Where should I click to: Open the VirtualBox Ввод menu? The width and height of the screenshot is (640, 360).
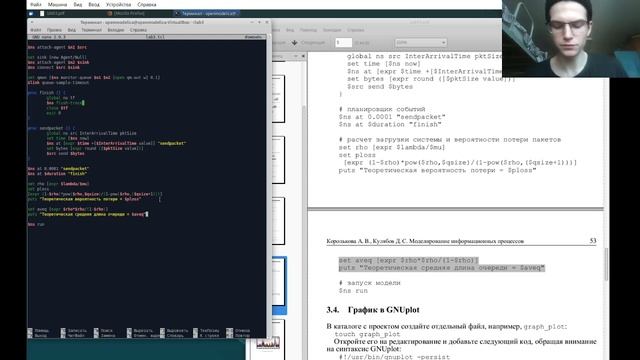pos(94,4)
